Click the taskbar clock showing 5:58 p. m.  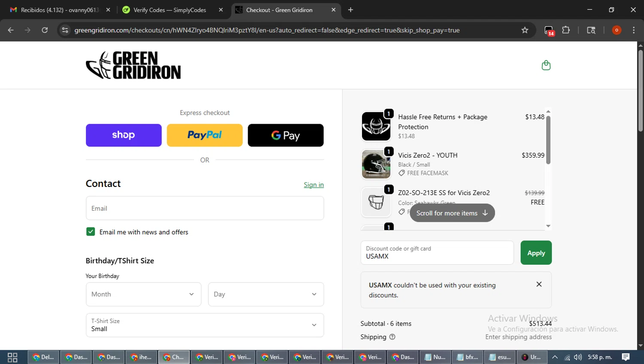[x=600, y=357]
